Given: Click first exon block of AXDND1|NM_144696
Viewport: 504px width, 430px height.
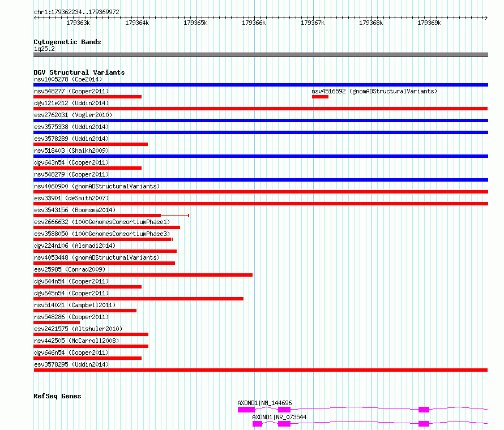Looking at the screenshot, I should [246, 410].
